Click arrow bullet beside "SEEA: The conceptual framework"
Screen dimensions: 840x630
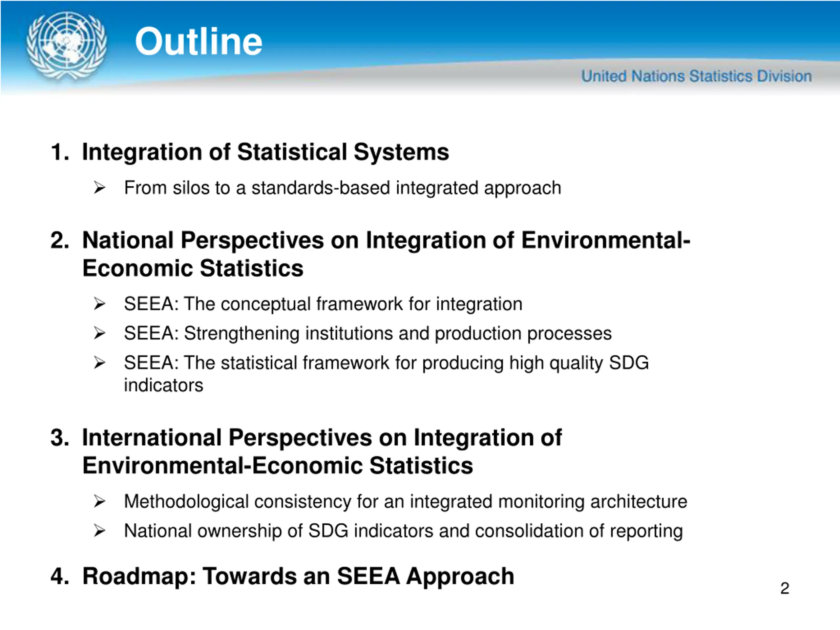click(99, 304)
